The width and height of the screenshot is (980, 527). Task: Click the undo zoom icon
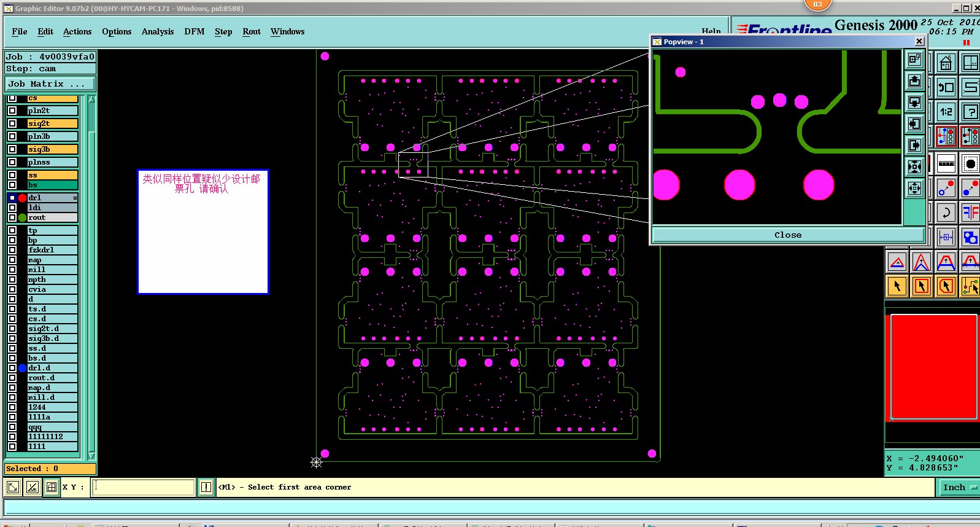tap(946, 87)
